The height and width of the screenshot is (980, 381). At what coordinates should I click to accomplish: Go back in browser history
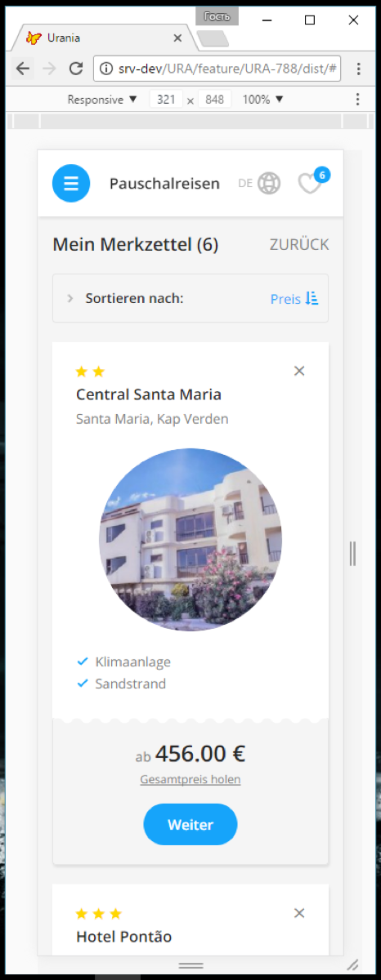click(23, 69)
